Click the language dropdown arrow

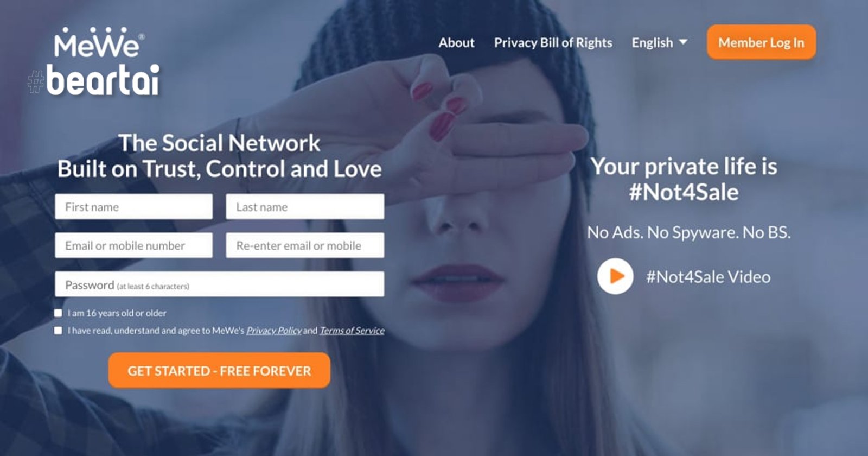[x=683, y=42]
